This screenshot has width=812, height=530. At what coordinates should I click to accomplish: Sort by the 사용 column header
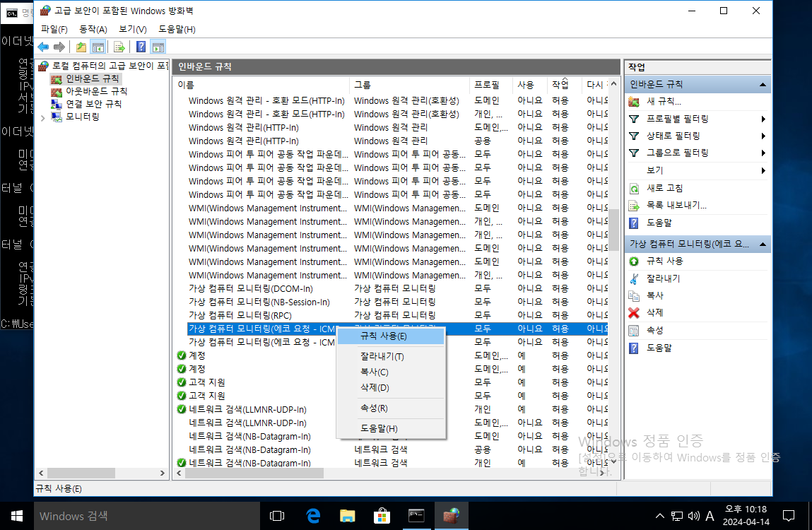point(530,85)
